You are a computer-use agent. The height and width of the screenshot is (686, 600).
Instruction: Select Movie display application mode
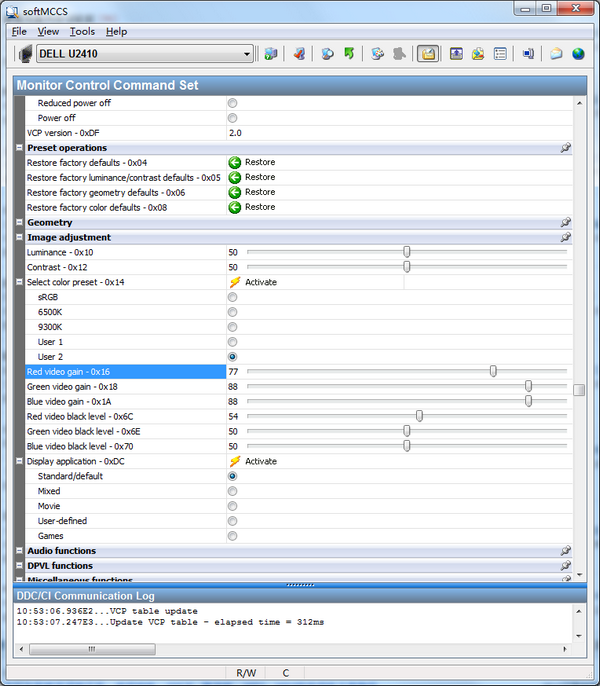pos(233,506)
